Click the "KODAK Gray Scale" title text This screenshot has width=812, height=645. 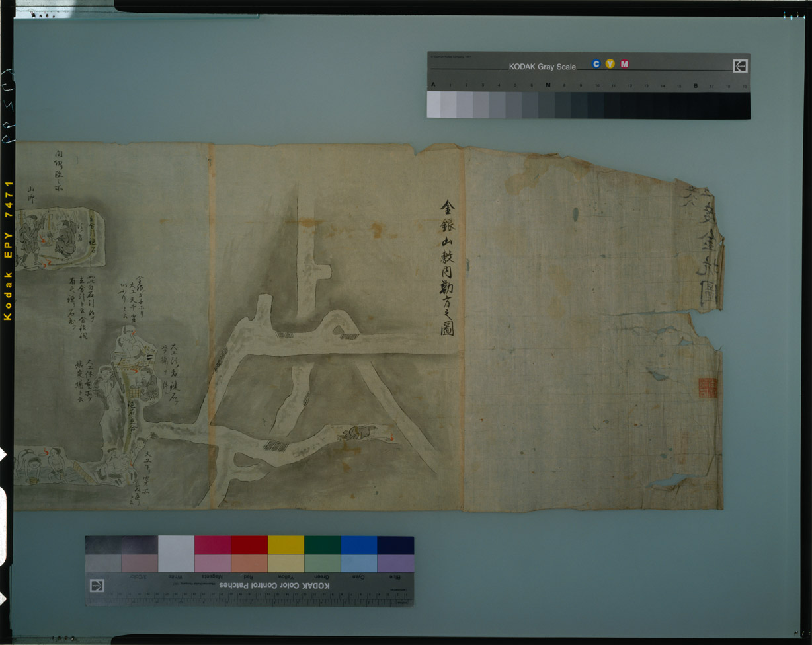(542, 67)
